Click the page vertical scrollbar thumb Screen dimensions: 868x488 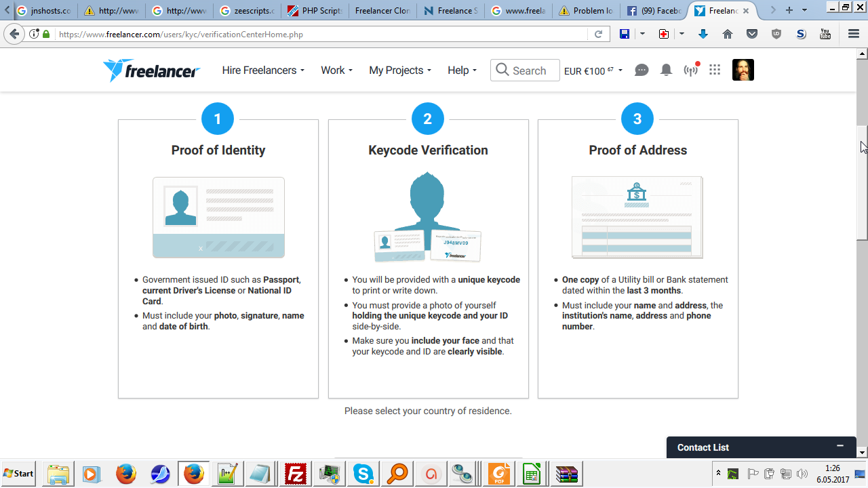tap(862, 183)
